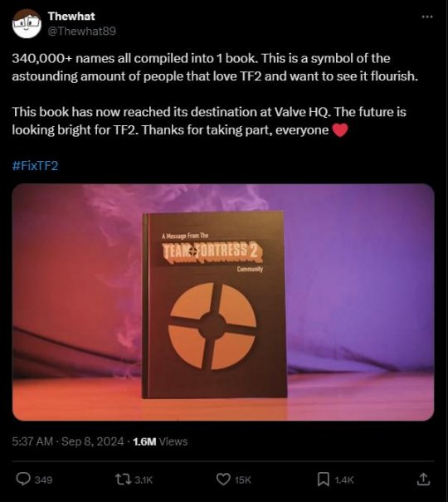Visit the @Thewhat89 handle
Viewport: 448px width, 502px height.
pos(81,31)
